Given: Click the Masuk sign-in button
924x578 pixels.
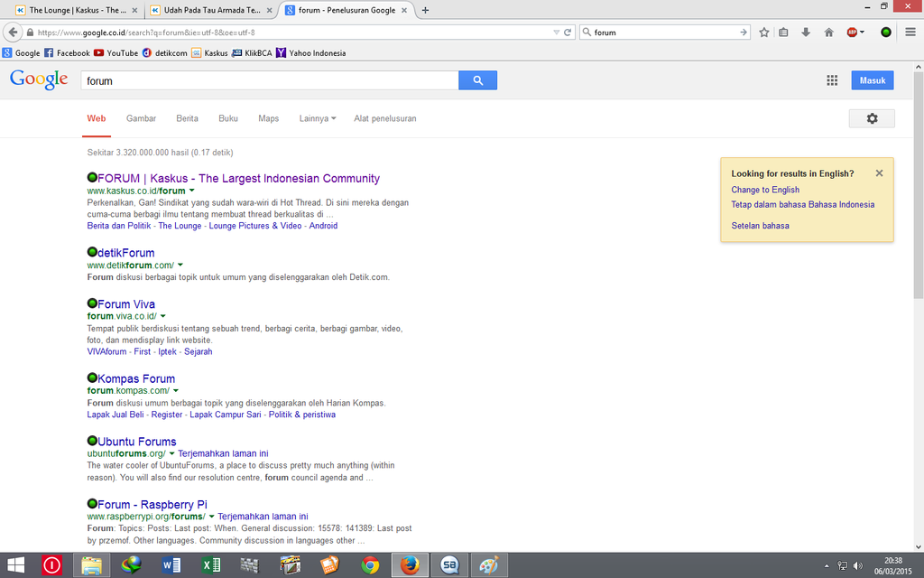Looking at the screenshot, I should (873, 80).
